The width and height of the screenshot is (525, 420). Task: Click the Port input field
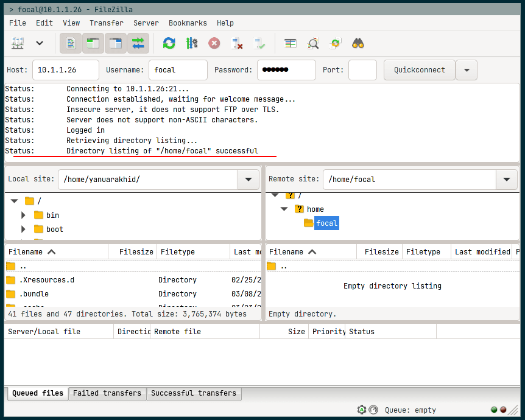(362, 70)
